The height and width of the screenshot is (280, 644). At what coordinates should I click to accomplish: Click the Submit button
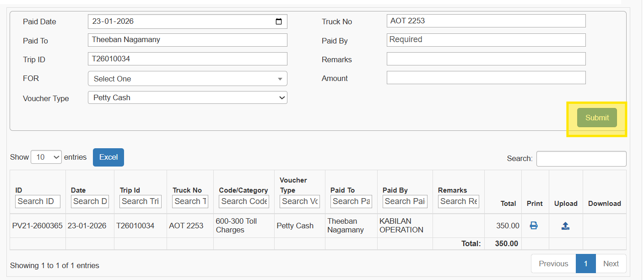point(597,118)
